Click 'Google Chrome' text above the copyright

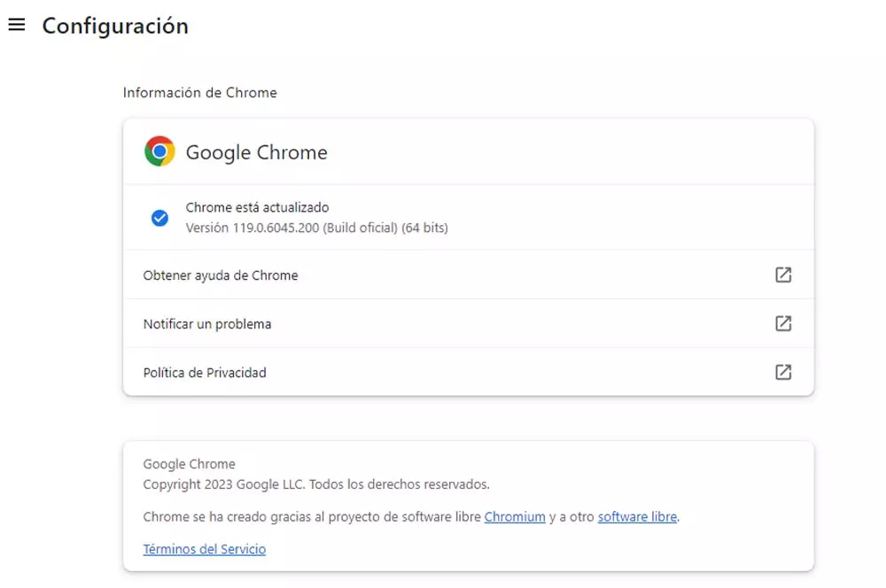click(x=189, y=464)
